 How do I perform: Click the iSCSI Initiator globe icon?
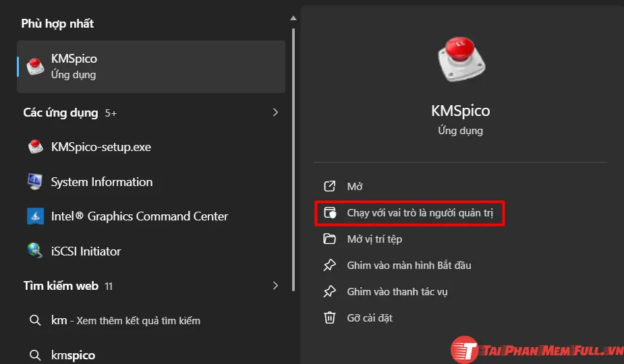point(36,251)
